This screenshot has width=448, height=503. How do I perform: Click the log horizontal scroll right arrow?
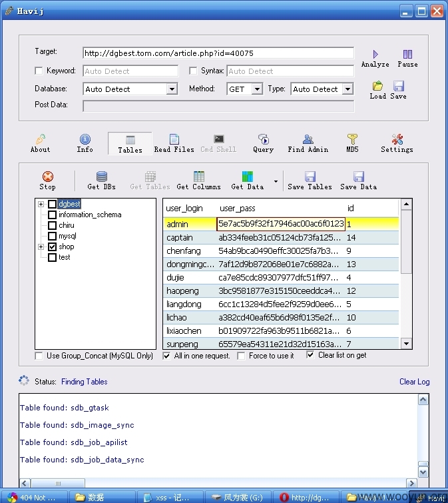point(411,483)
